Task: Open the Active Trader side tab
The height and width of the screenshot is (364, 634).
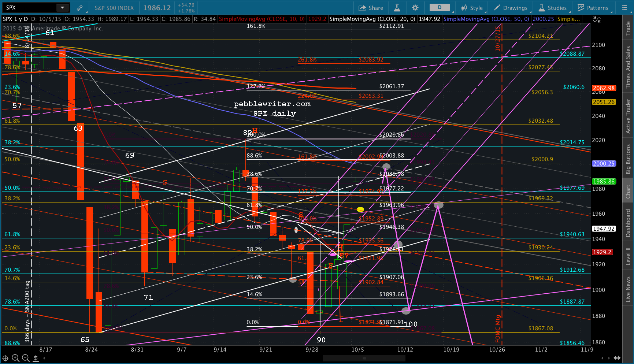Action: tap(628, 116)
